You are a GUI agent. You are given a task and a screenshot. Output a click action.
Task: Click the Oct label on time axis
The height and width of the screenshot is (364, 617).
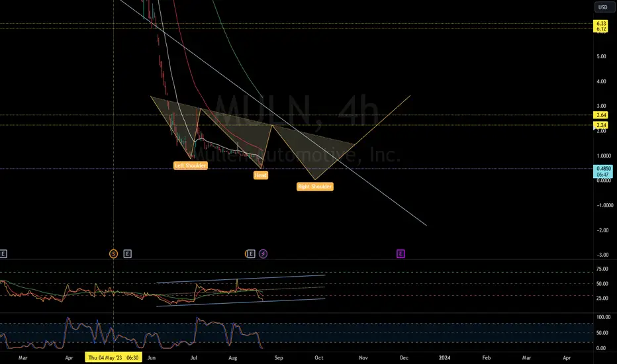point(319,357)
